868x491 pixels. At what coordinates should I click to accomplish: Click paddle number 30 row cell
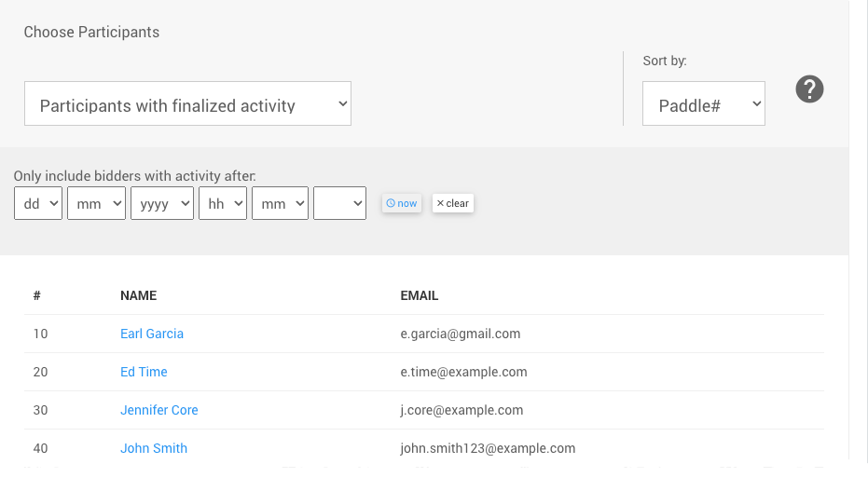point(40,410)
